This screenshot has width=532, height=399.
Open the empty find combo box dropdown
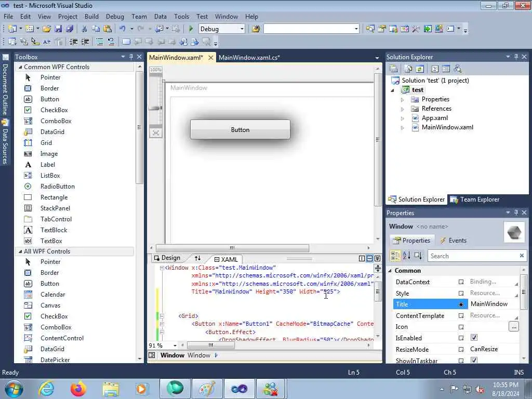(x=356, y=29)
